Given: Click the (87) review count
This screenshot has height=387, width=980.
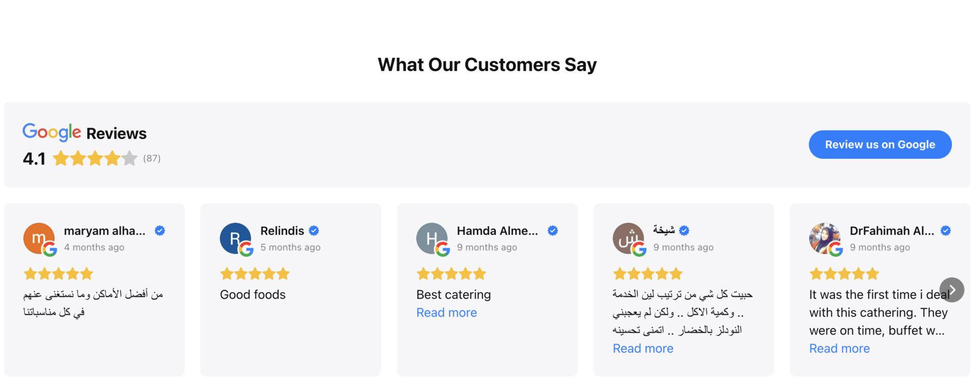Looking at the screenshot, I should point(152,158).
